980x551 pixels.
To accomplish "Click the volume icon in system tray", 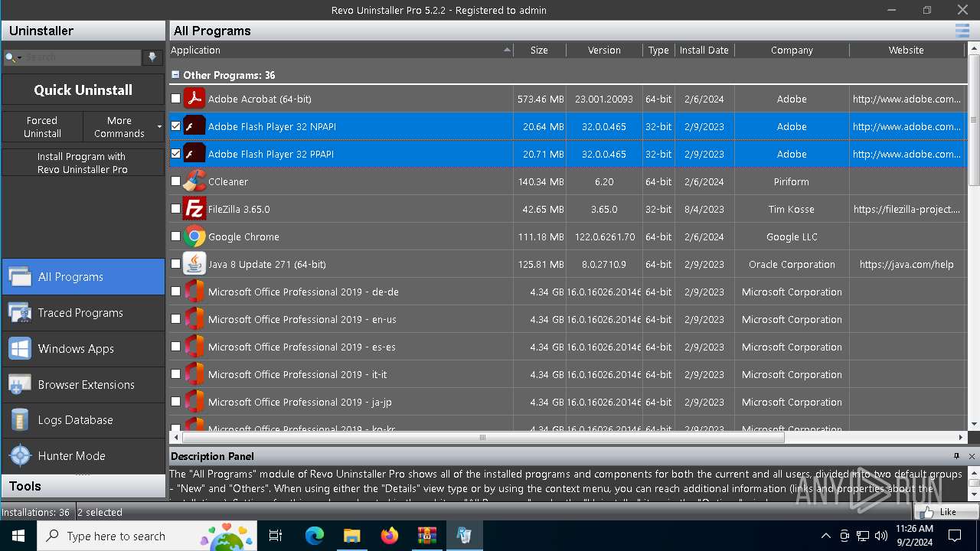I will (x=881, y=536).
